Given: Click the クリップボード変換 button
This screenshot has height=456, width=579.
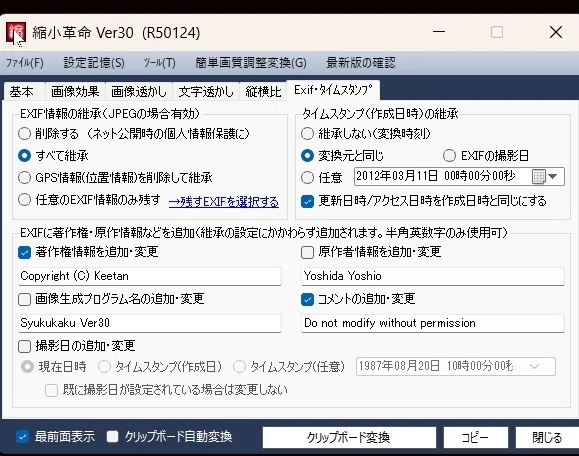Looking at the screenshot, I should click(x=349, y=438).
